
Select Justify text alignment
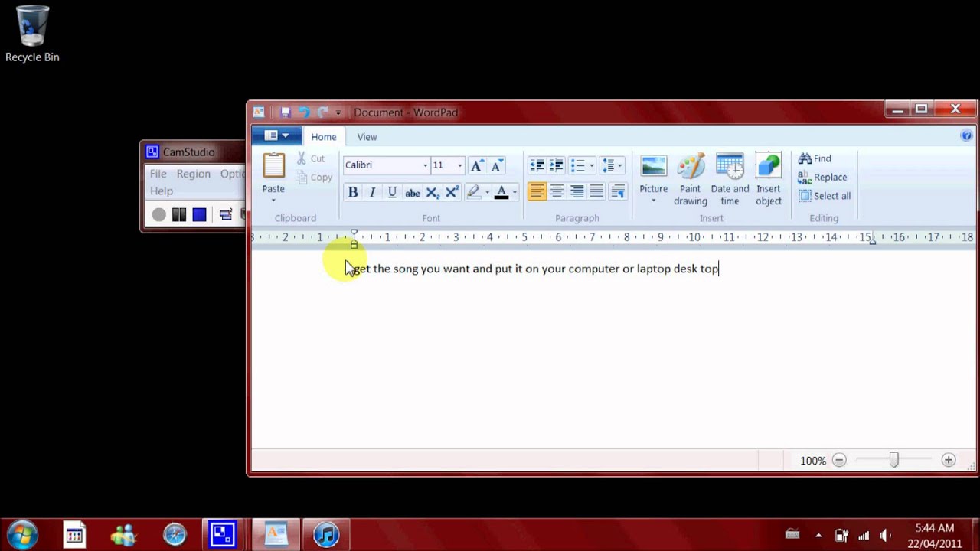(x=596, y=191)
